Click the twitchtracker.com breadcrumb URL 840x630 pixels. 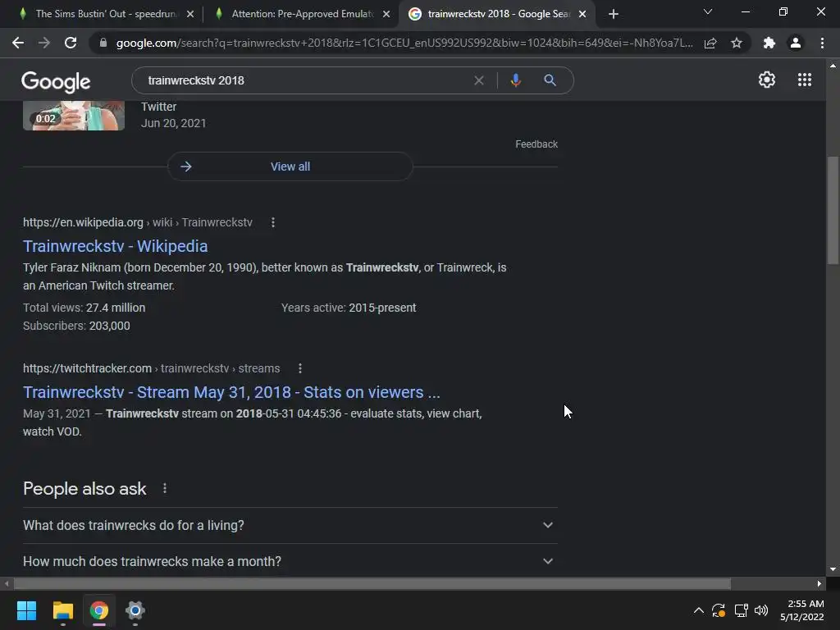point(151,368)
